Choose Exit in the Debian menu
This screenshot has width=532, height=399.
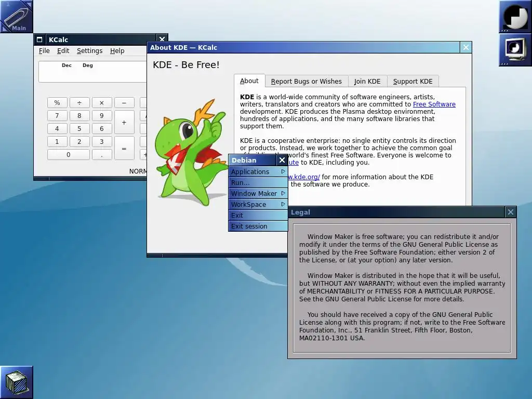[258, 215]
